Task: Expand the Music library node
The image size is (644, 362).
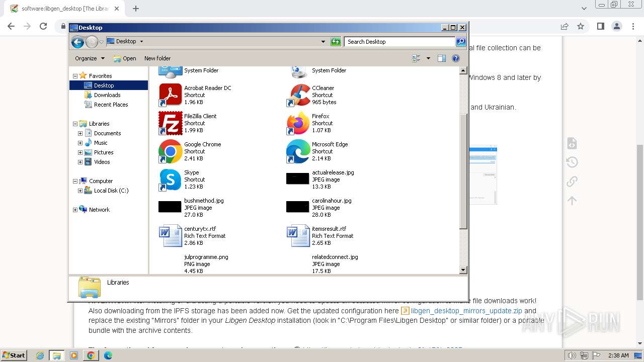Action: tap(80, 143)
